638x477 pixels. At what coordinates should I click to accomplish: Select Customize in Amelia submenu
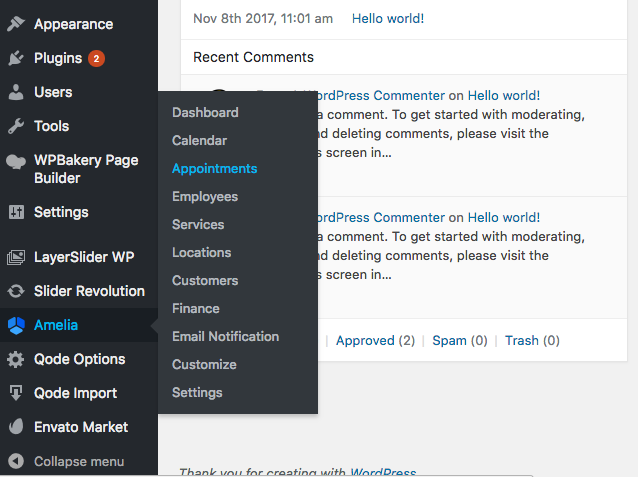pos(204,365)
